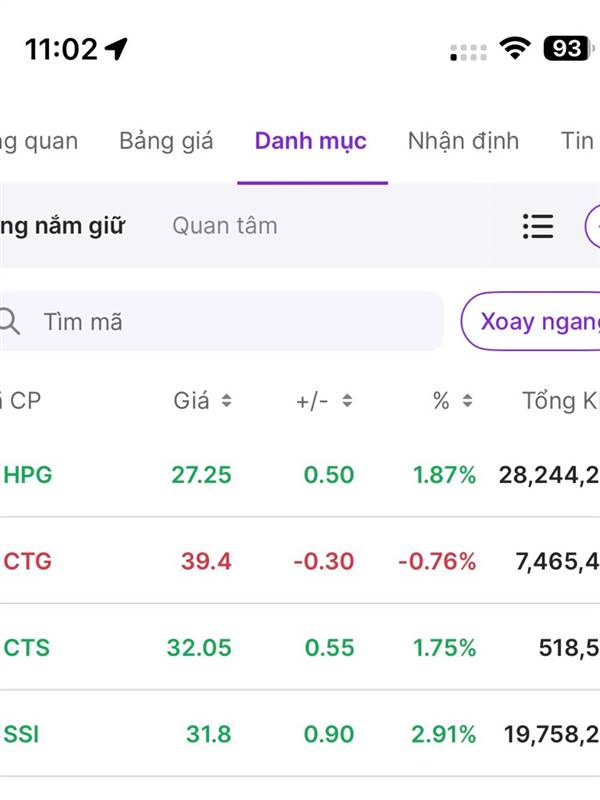Image resolution: width=600 pixels, height=800 pixels.
Task: Sort by +/- change column arrows
Action: [347, 401]
